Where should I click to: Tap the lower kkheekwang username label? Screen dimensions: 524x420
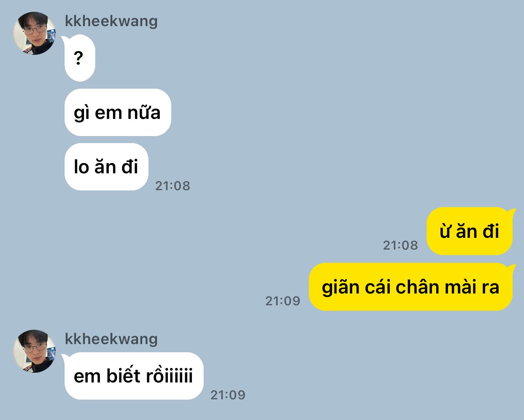[111, 339]
